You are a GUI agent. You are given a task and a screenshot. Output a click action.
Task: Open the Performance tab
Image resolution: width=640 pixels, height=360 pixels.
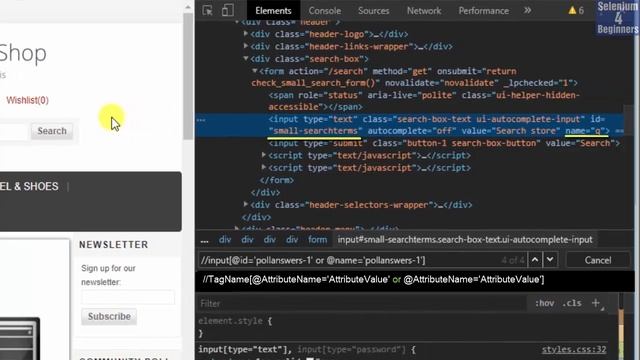tap(483, 11)
